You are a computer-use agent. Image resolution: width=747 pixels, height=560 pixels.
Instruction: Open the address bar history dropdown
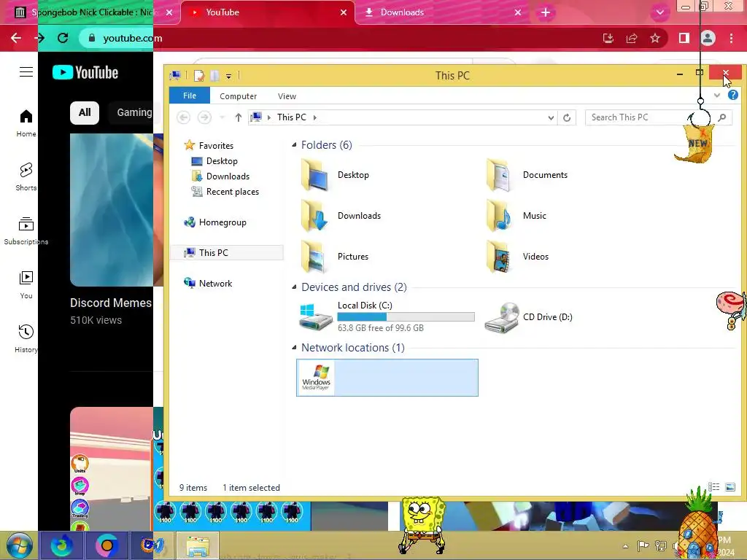[551, 117]
